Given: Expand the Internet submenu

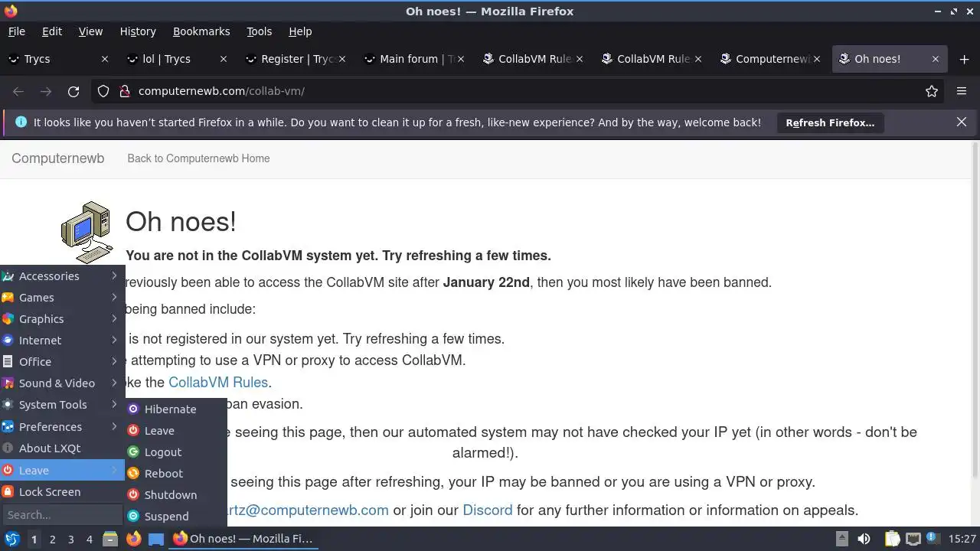Looking at the screenshot, I should point(62,341).
